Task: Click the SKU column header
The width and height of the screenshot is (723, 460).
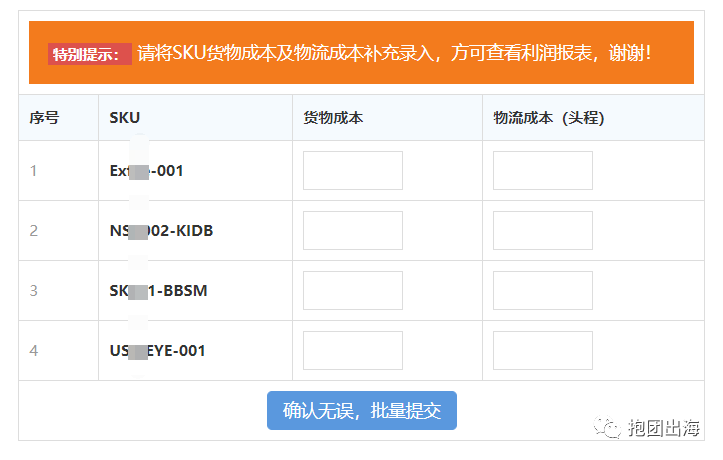Action: click(125, 118)
